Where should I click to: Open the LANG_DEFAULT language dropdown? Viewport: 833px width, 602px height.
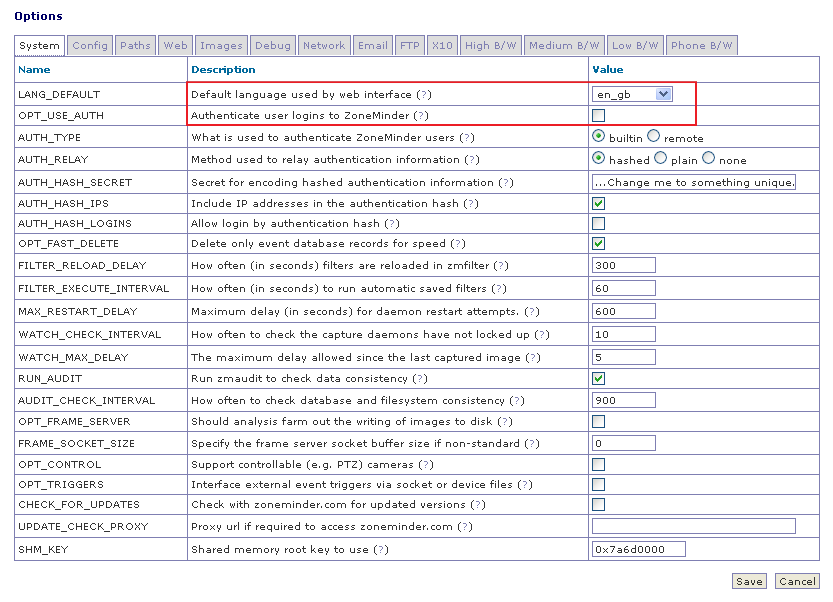(632, 94)
